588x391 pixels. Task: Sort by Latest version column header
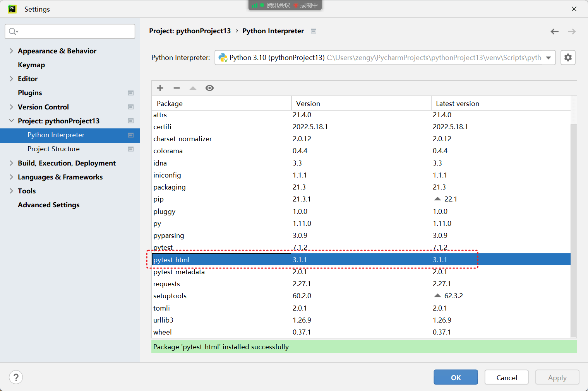pos(501,103)
